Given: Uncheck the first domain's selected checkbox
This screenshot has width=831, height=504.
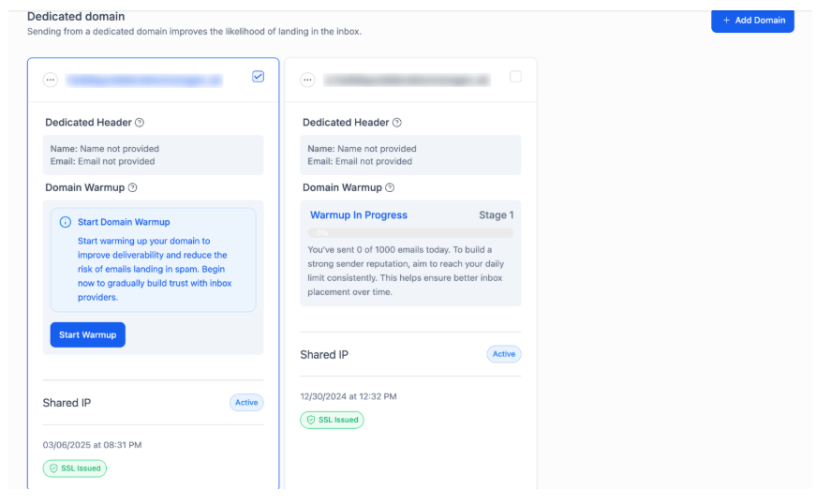Looking at the screenshot, I should (x=259, y=77).
